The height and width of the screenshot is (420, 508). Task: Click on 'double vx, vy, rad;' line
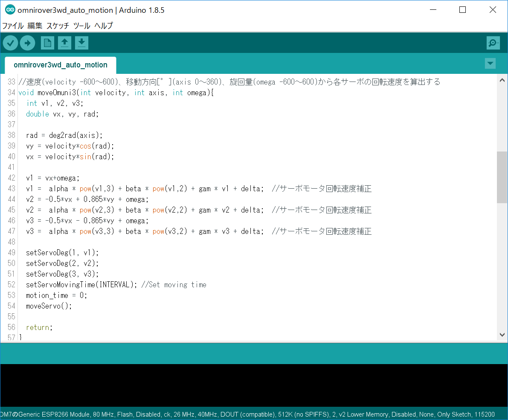tap(62, 114)
